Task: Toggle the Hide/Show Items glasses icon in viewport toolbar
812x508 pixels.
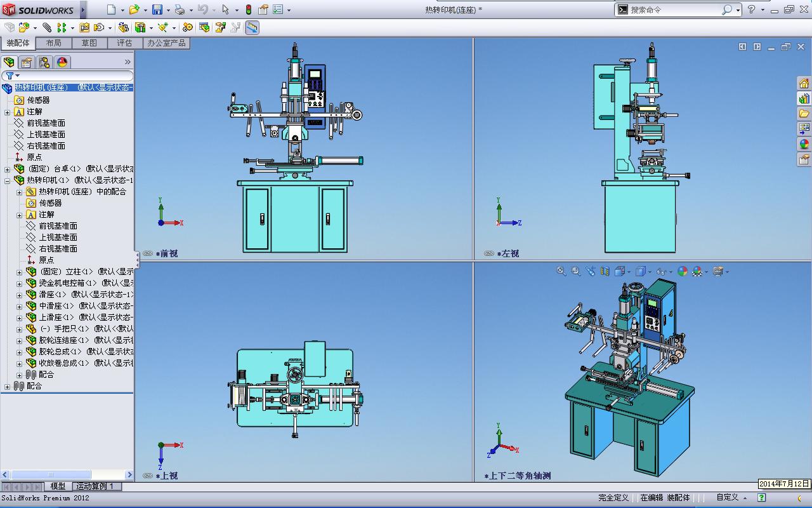Action: click(x=662, y=271)
